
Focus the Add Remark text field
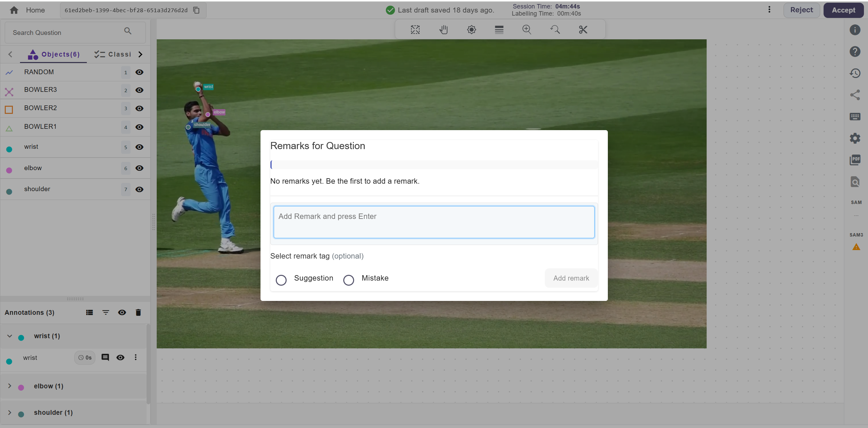pos(433,222)
